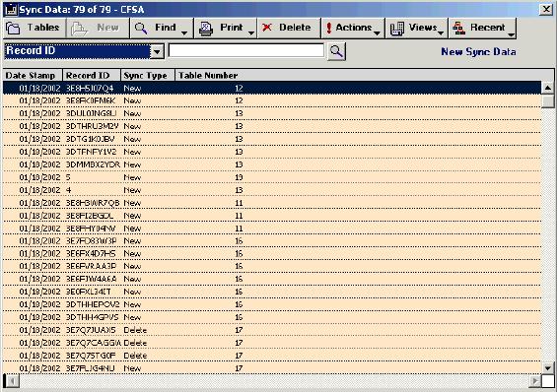This screenshot has width=557, height=392.
Task: Click the red X Delete icon
Action: (x=267, y=28)
